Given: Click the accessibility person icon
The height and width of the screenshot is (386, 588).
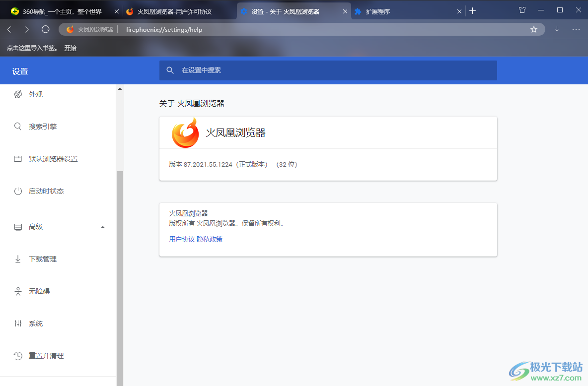Looking at the screenshot, I should coord(18,291).
